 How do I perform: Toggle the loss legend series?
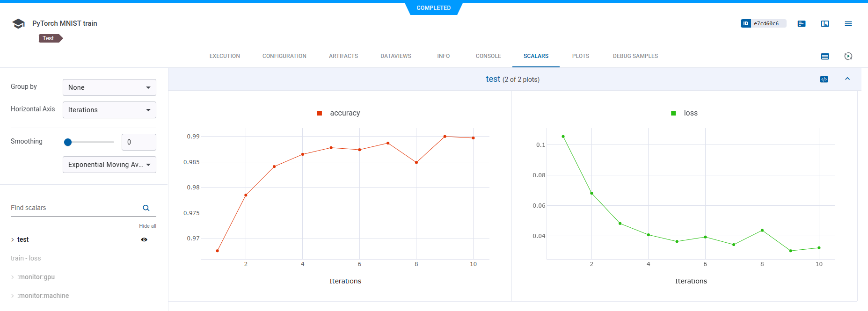point(685,113)
